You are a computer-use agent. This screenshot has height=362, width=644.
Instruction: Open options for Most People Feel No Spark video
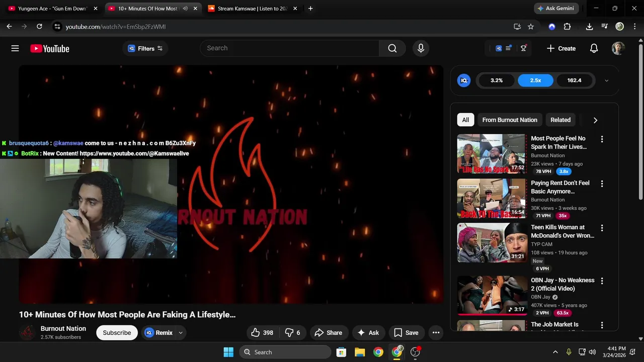tap(602, 139)
